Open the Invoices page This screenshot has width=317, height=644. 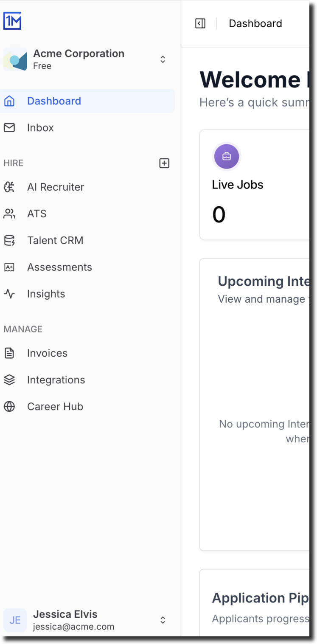pyautogui.click(x=87, y=353)
